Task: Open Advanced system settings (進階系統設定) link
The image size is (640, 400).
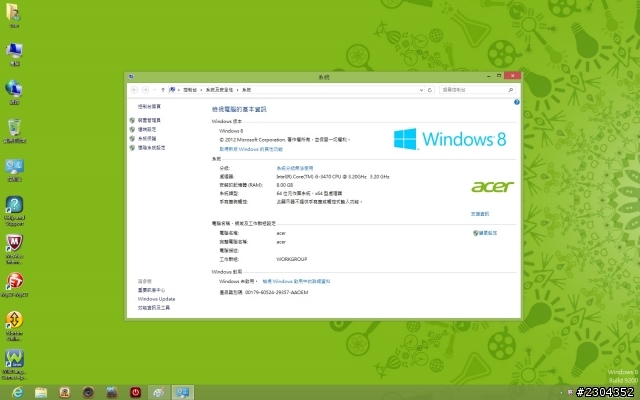Action: pos(151,148)
